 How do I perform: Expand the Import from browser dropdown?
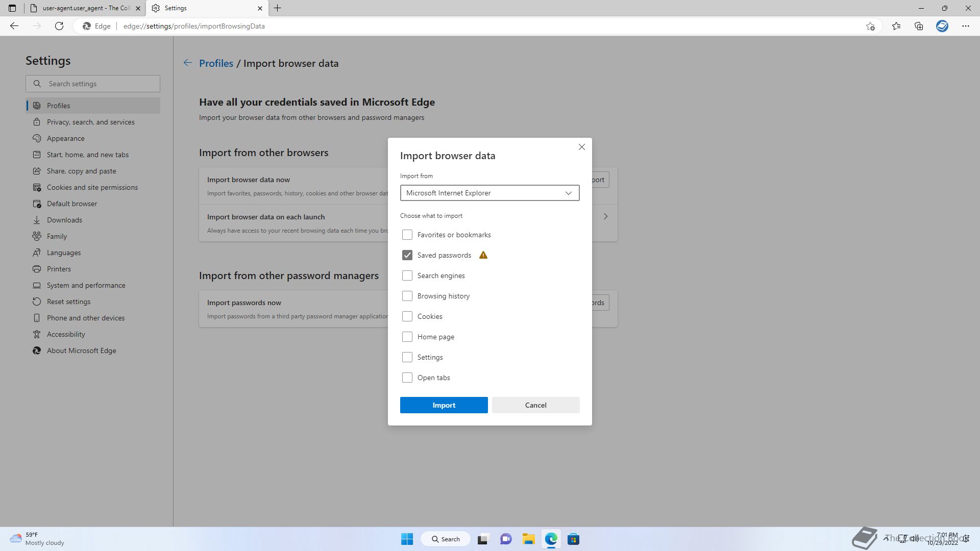tap(489, 193)
